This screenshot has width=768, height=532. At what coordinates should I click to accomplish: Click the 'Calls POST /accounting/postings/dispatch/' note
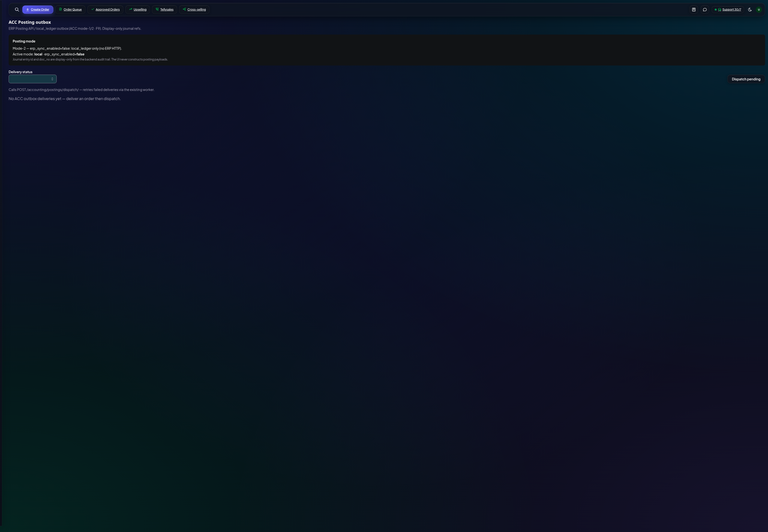82,90
